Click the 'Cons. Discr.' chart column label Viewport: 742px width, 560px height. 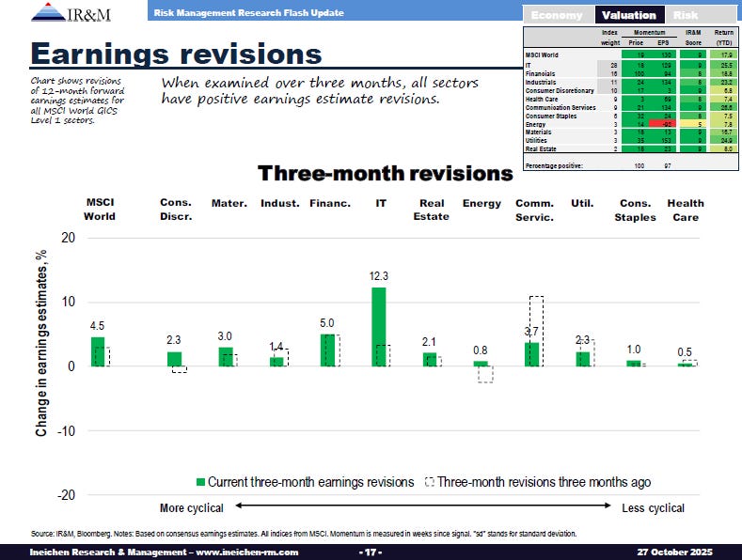pos(176,210)
